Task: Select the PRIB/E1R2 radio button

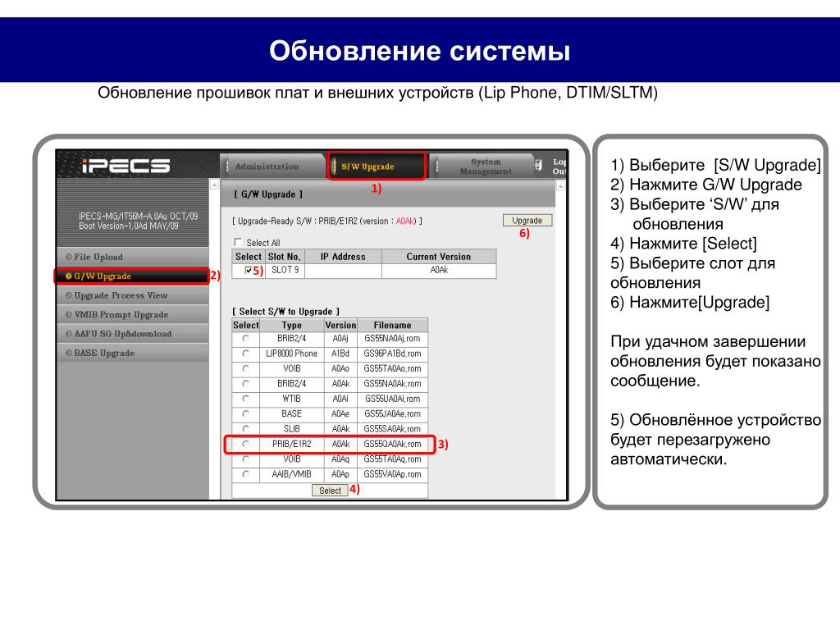Action: click(x=245, y=444)
